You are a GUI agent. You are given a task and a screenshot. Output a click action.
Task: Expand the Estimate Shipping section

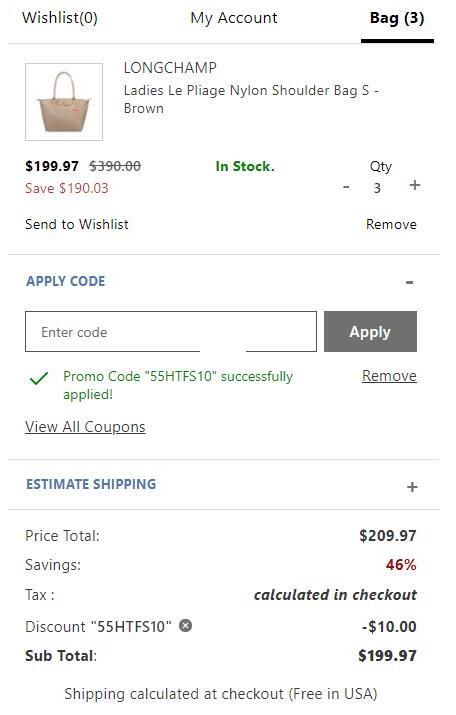pos(412,487)
